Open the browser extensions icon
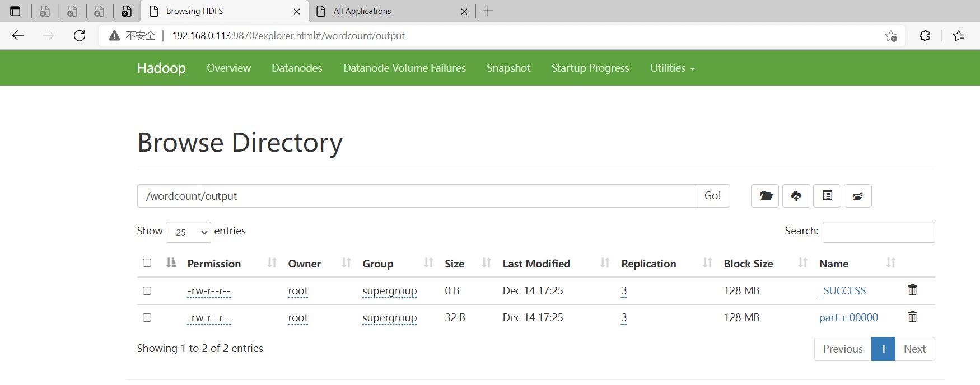This screenshot has width=980, height=385. tap(925, 36)
